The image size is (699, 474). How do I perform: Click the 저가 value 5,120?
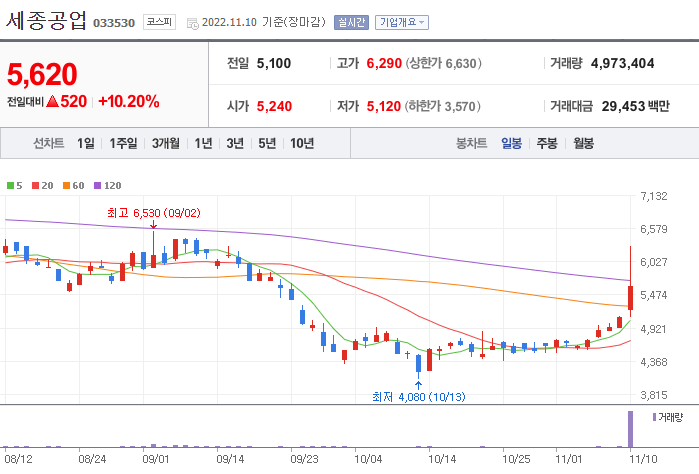point(384,106)
